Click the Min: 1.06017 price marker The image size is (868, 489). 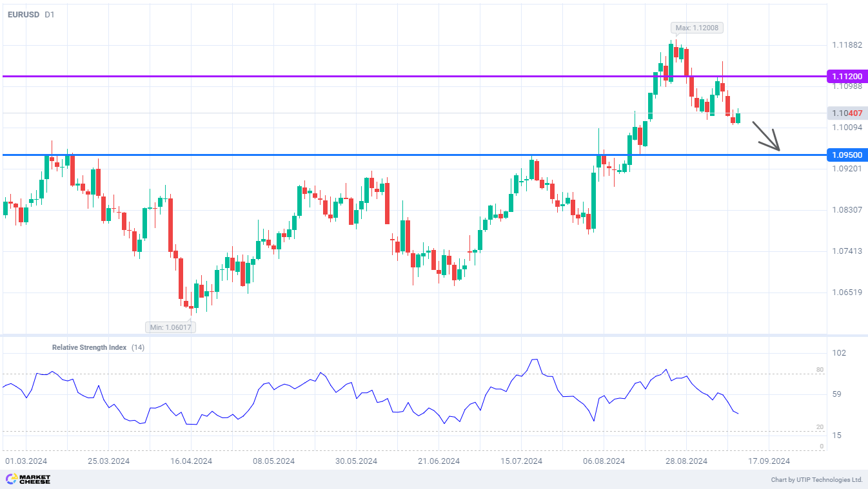coord(171,327)
